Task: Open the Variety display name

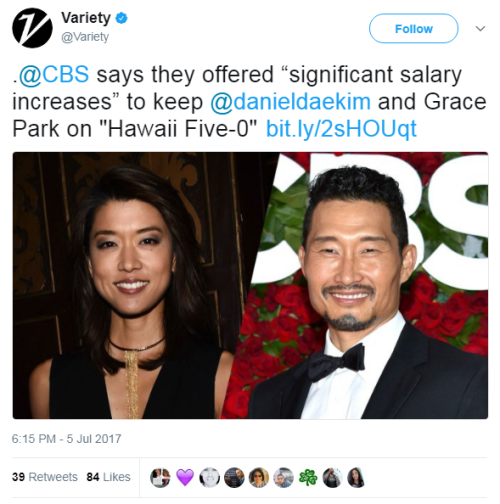Action: 86,18
